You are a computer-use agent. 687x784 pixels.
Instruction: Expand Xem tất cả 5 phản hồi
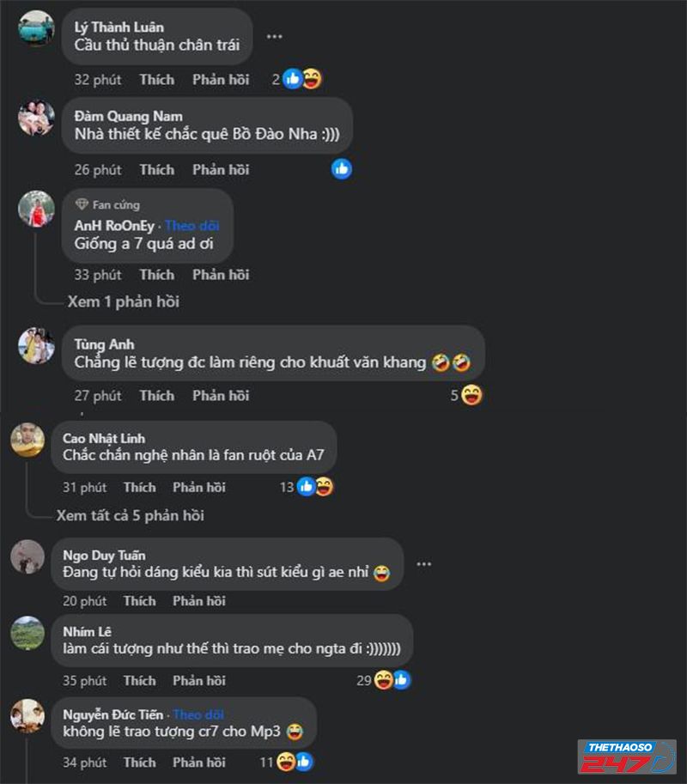pyautogui.click(x=130, y=516)
